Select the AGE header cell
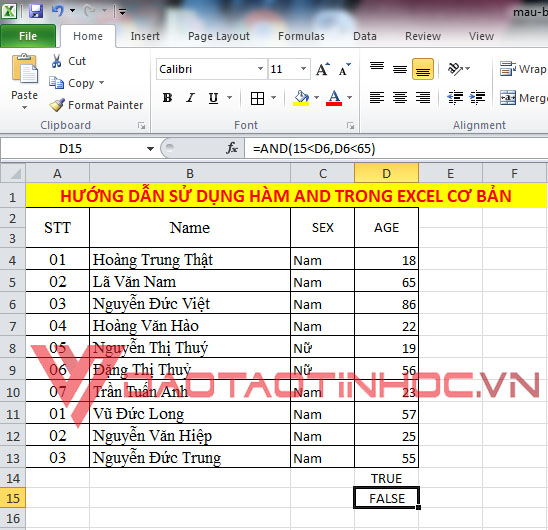The image size is (548, 530). [386, 228]
